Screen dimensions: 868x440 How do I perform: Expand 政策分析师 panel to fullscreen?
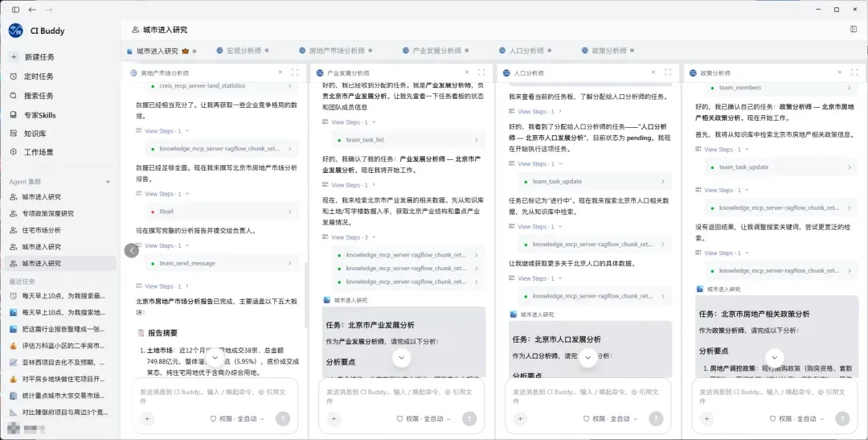tap(854, 72)
